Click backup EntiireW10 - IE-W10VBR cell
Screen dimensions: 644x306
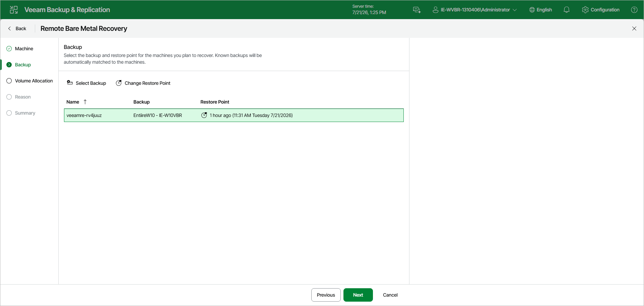tap(157, 115)
